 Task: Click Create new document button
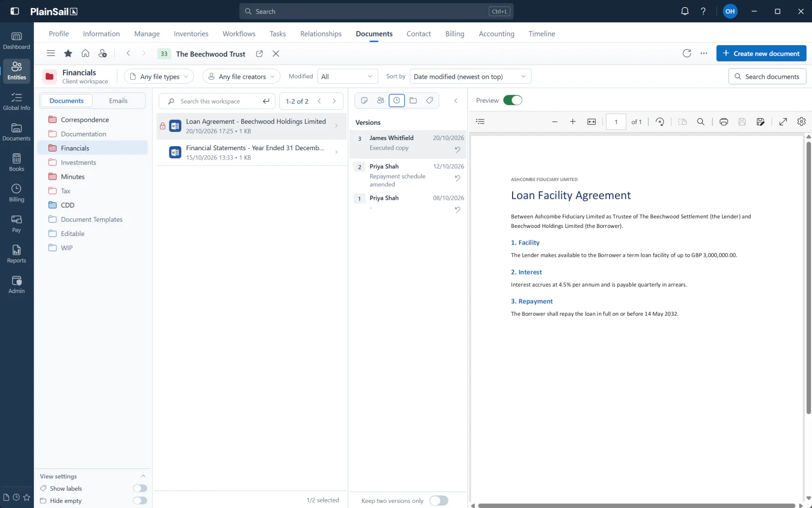point(761,53)
